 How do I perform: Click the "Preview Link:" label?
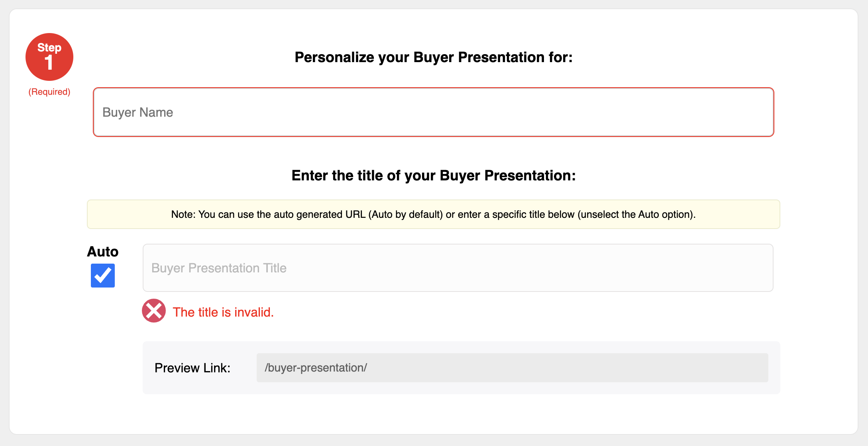pos(192,368)
